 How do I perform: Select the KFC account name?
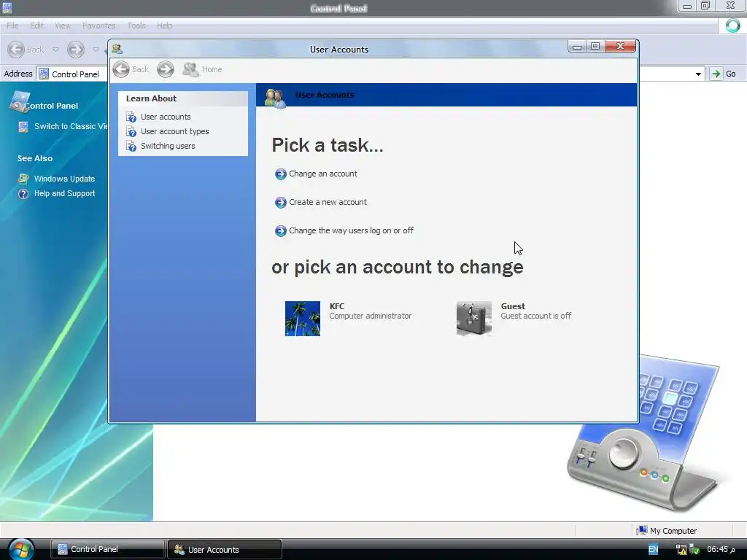click(x=337, y=306)
